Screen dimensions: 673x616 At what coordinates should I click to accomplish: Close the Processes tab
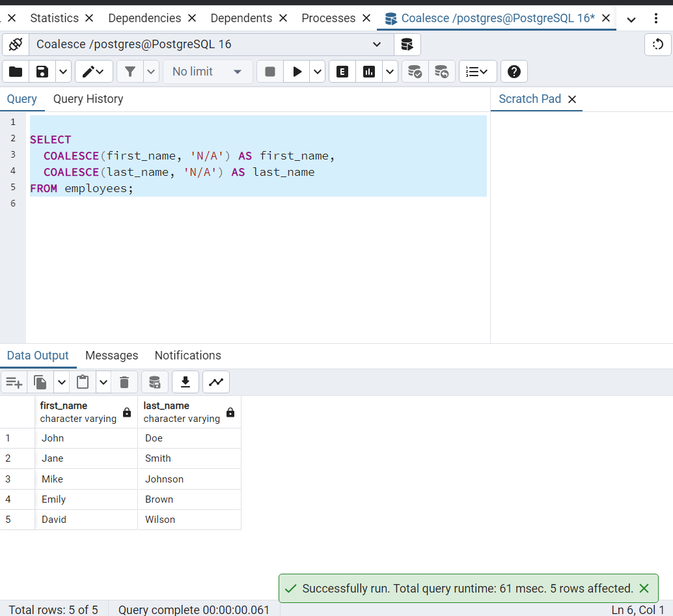click(366, 18)
